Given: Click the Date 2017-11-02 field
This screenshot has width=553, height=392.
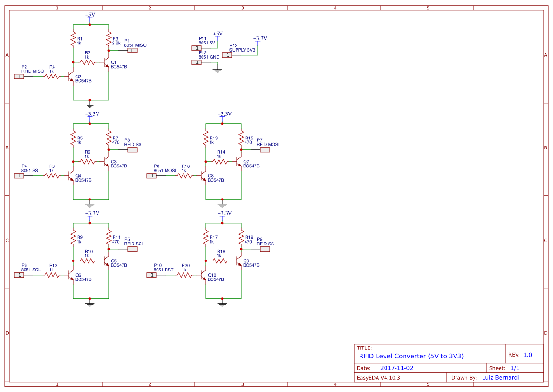Looking at the screenshot, I should click(x=398, y=367).
